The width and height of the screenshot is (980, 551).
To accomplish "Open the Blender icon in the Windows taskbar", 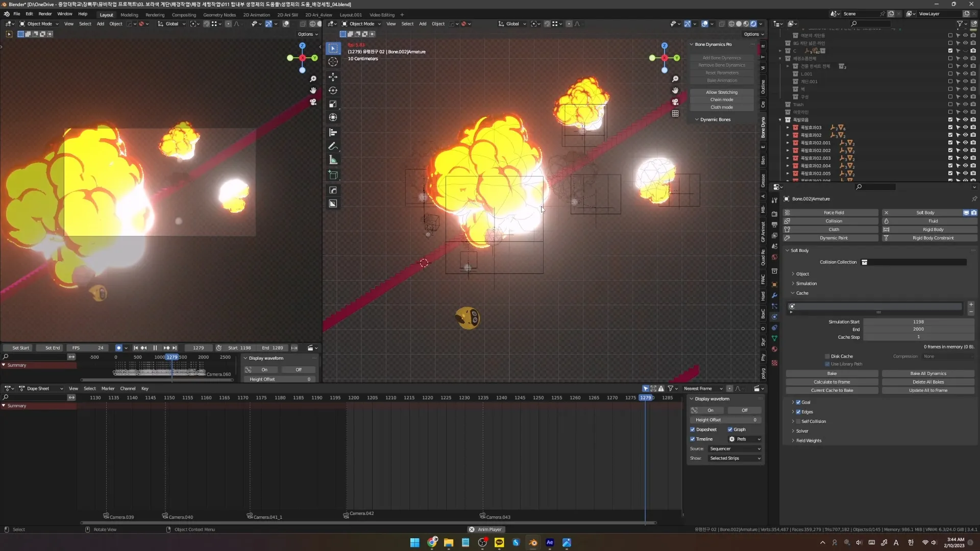I will (533, 542).
